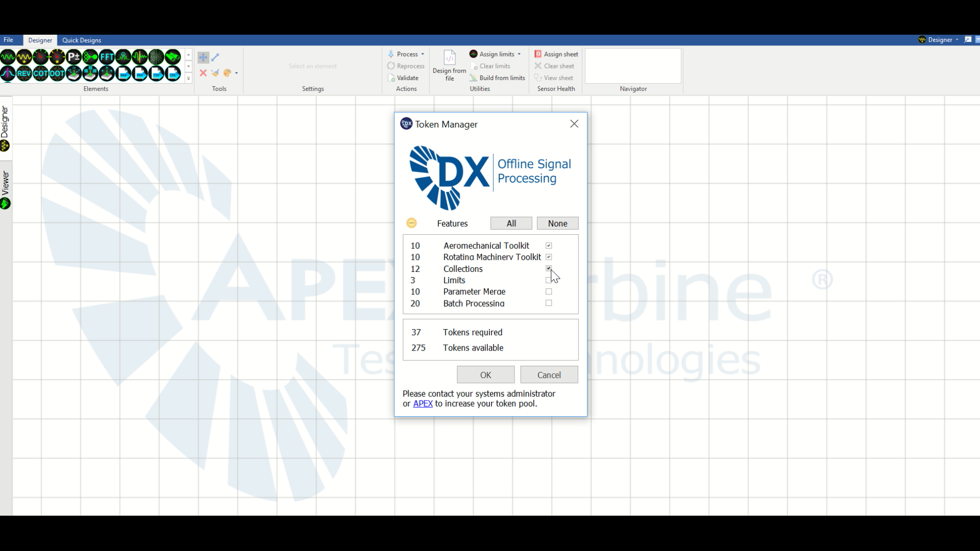
Task: Click the red X delete tool
Action: tap(203, 73)
